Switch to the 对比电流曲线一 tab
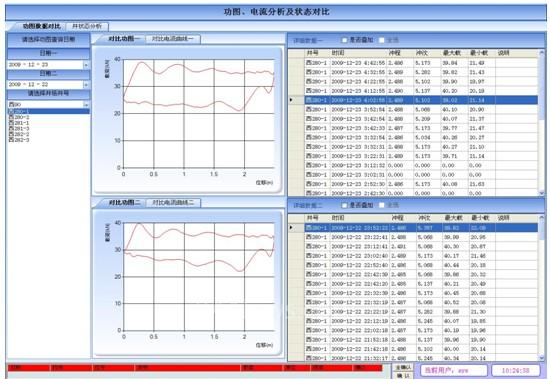 [x=173, y=39]
